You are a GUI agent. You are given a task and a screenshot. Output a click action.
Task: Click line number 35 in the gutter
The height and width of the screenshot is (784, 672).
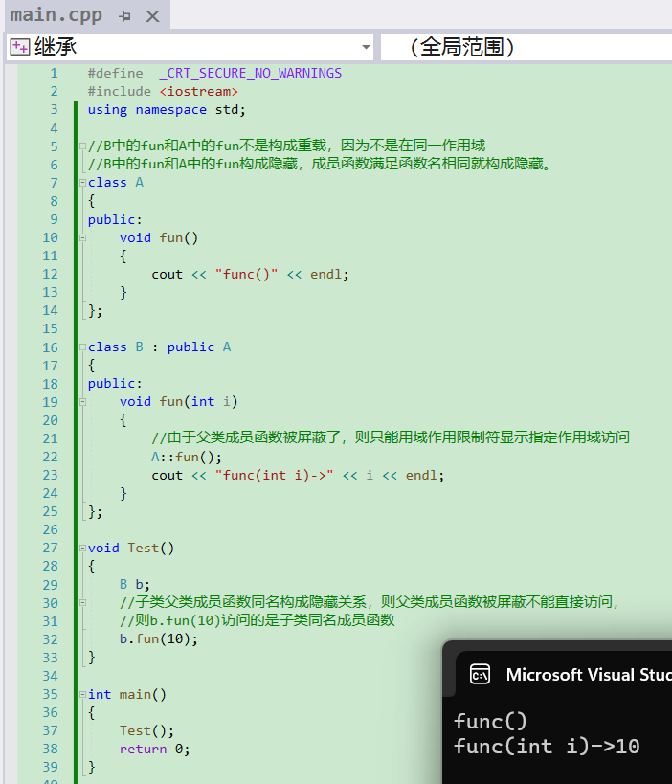[x=50, y=695]
